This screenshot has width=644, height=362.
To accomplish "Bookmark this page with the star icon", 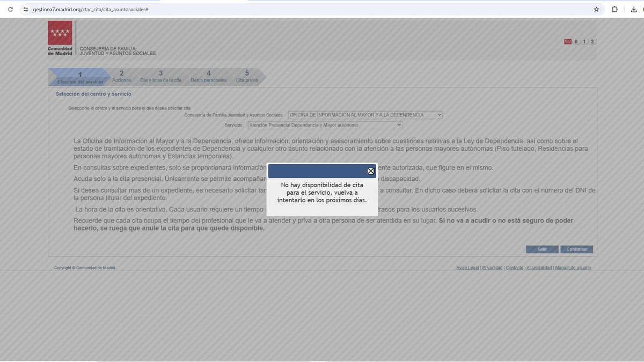I will coord(596,9).
